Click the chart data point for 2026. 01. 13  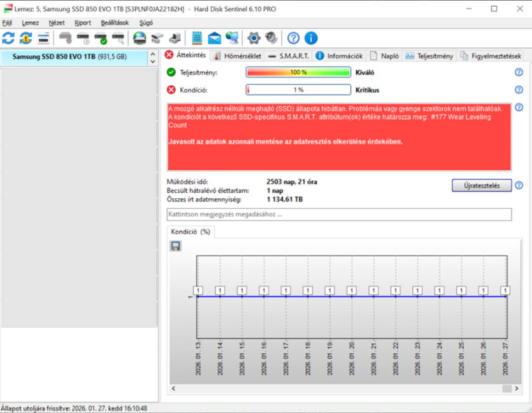198,296
